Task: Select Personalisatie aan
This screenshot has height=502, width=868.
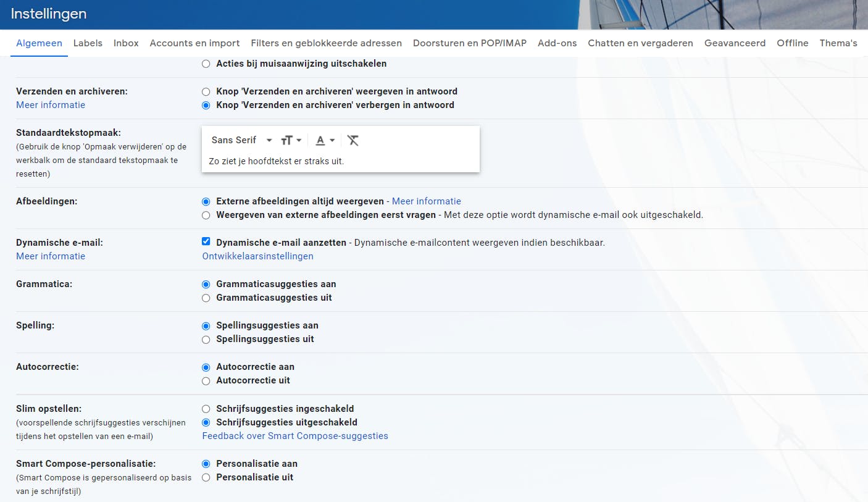Action: (x=206, y=464)
